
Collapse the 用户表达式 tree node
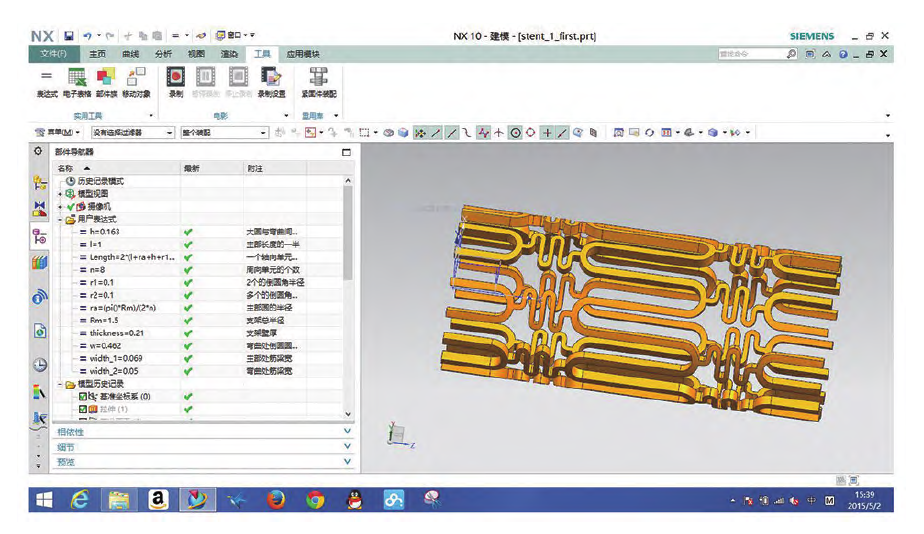tap(59, 219)
